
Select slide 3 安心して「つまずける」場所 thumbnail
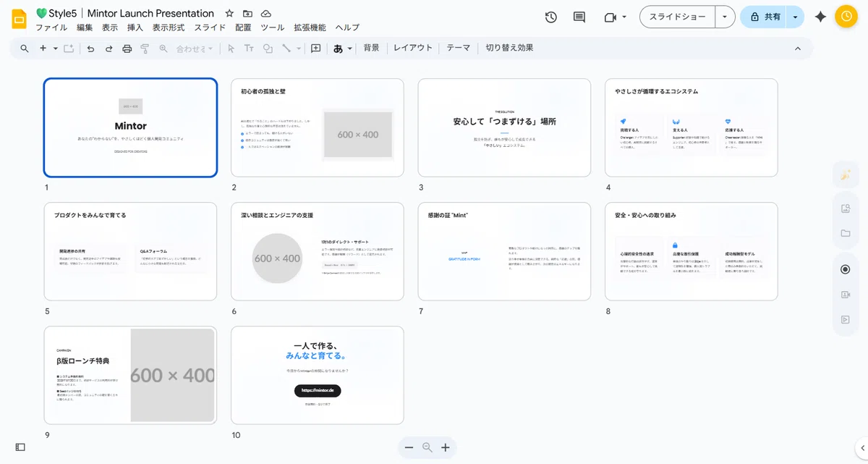[x=504, y=127]
